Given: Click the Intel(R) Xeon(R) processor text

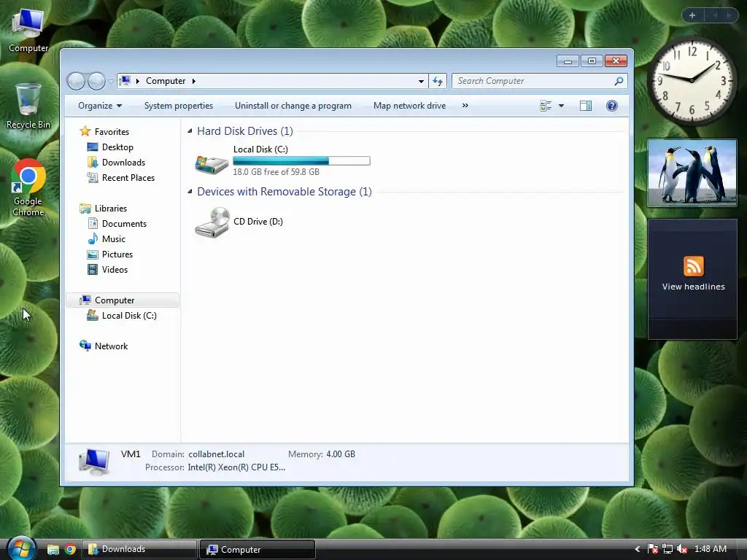Looking at the screenshot, I should pos(236,467).
